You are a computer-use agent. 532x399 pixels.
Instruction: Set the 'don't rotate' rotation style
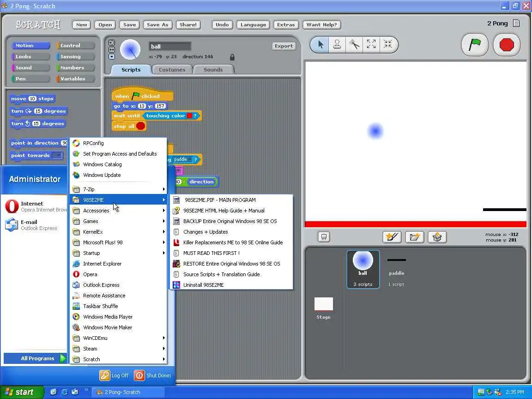112,56
